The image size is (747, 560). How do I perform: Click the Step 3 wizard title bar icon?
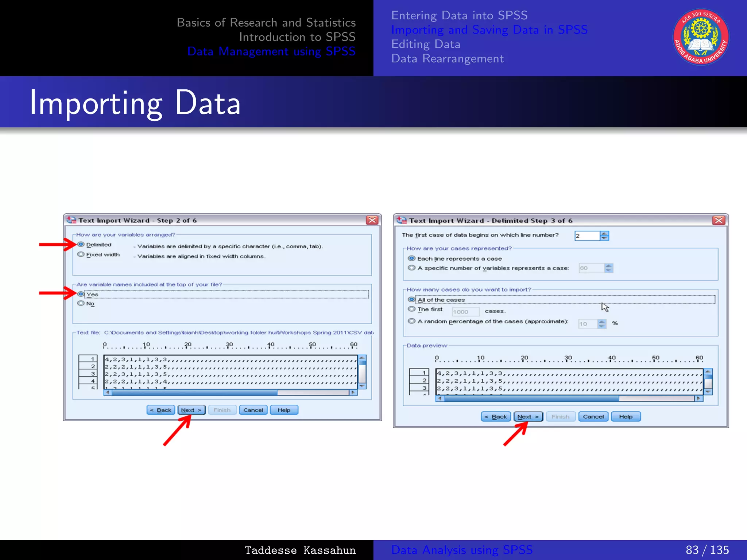coord(402,220)
